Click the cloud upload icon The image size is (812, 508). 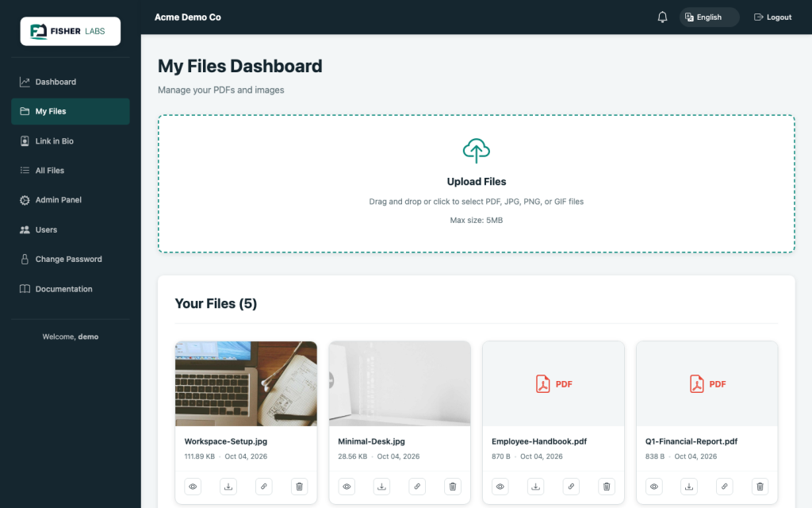pos(477,151)
